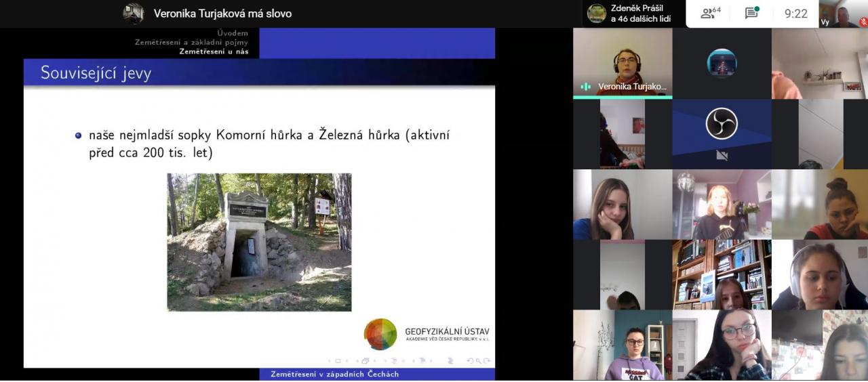This screenshot has width=868, height=382.
Task: Click the red muted microphone icon on self-view
Action: (x=863, y=22)
